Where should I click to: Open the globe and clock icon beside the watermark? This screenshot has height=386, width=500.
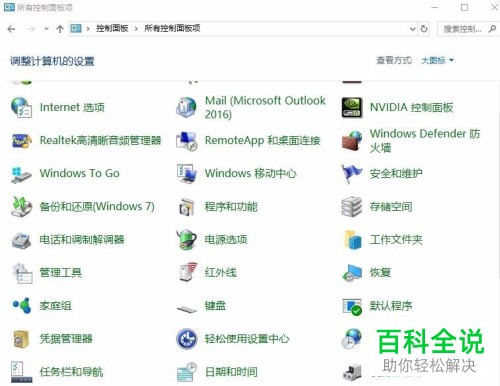[352, 339]
